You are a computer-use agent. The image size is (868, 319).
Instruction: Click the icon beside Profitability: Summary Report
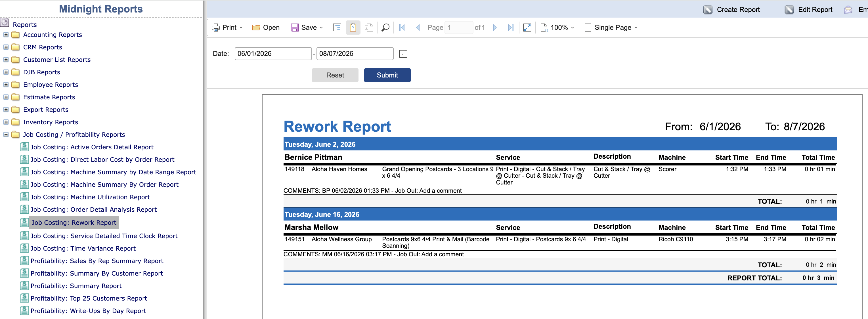(24, 286)
